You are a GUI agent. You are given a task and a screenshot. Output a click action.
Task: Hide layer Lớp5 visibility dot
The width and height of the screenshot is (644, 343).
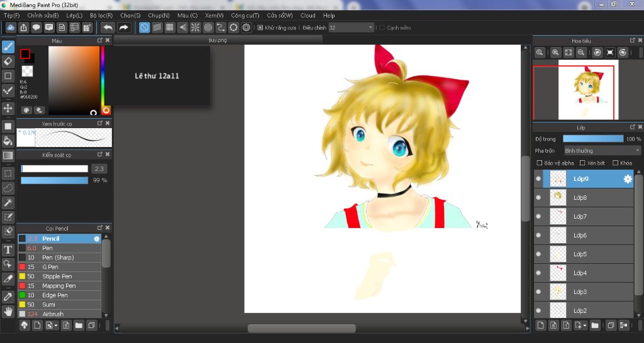pos(538,254)
